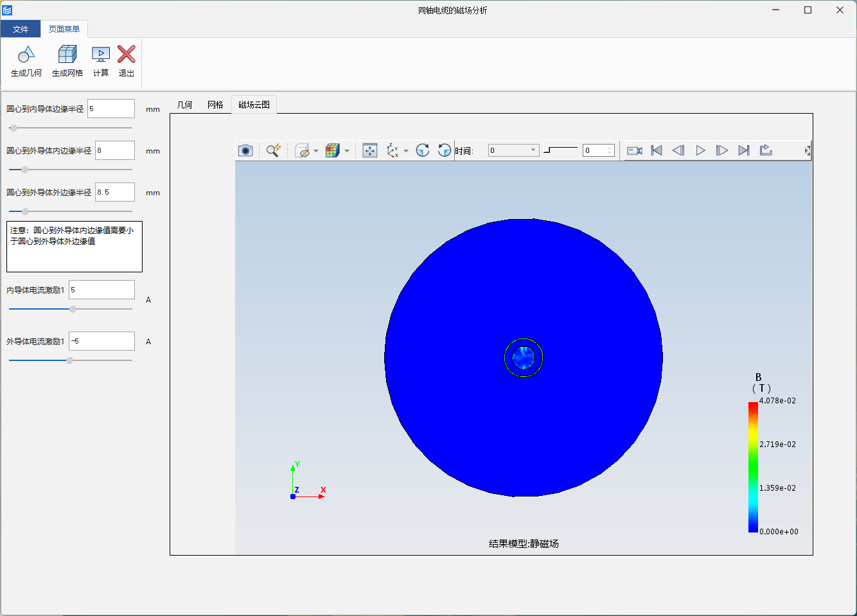Click the 内导体电流激励1 slider handle

pyautogui.click(x=73, y=309)
